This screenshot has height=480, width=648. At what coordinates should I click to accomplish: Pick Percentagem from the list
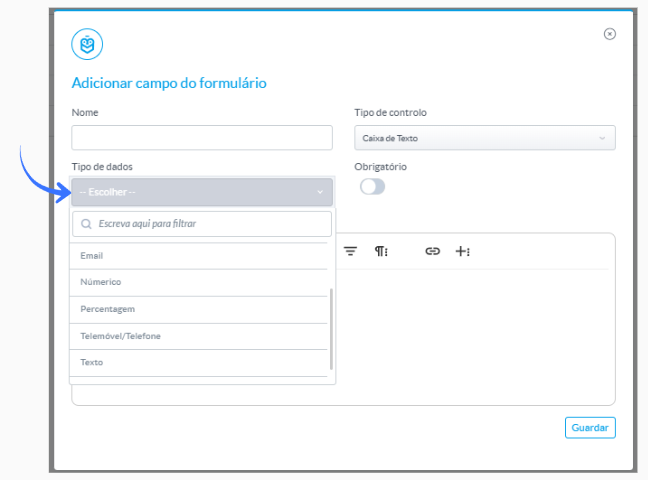coord(198,309)
